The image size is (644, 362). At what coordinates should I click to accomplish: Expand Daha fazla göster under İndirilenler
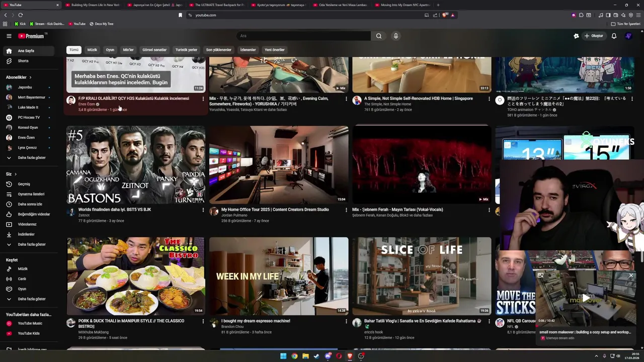coord(28,244)
